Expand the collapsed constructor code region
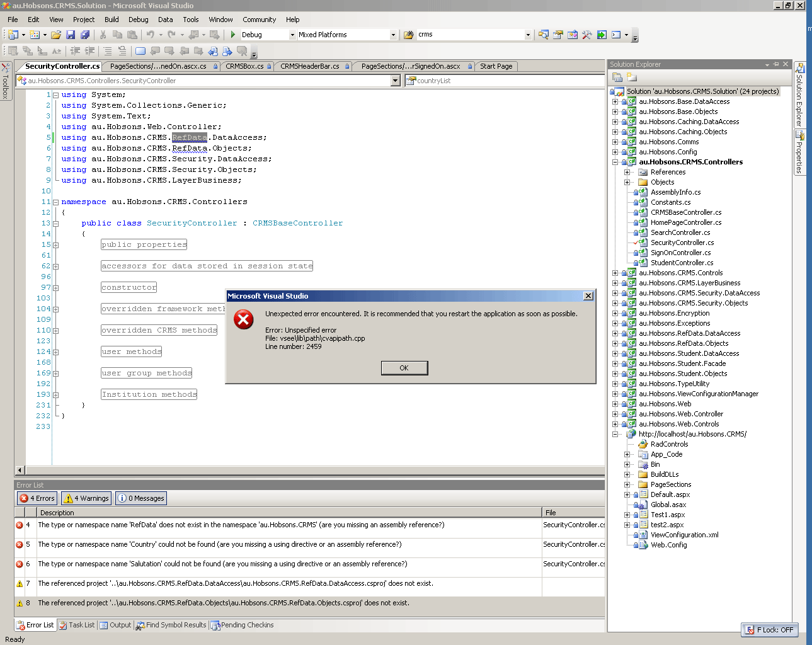 point(55,288)
